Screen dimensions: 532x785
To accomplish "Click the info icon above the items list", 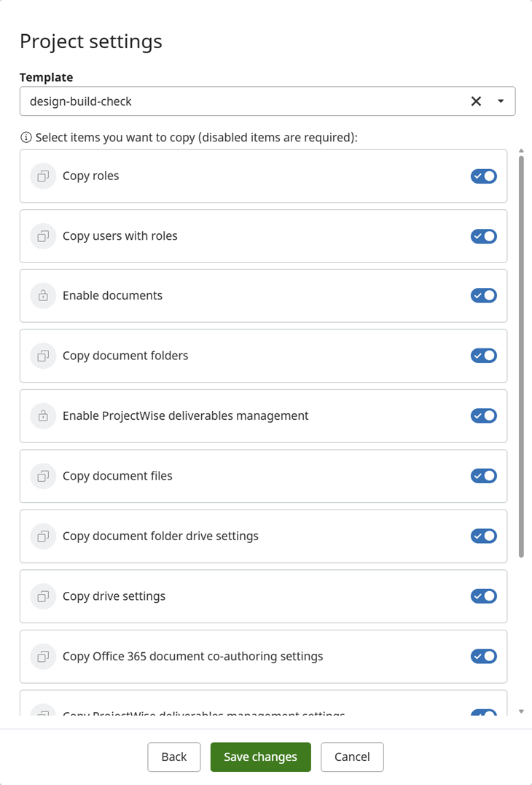I will tap(26, 137).
